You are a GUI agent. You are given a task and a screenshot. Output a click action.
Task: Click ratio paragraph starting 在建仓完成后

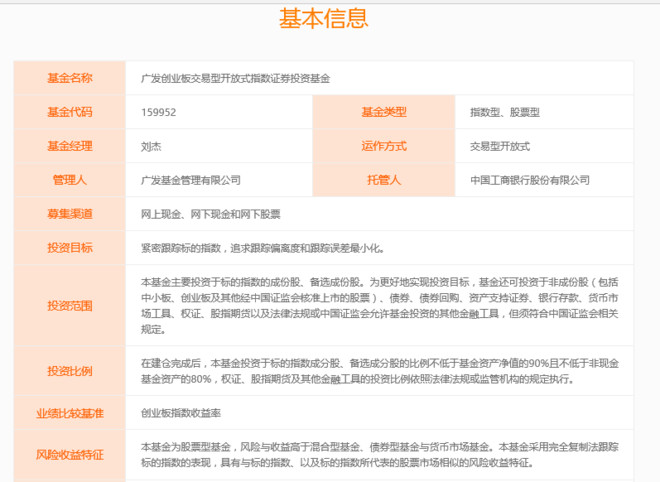(380, 371)
